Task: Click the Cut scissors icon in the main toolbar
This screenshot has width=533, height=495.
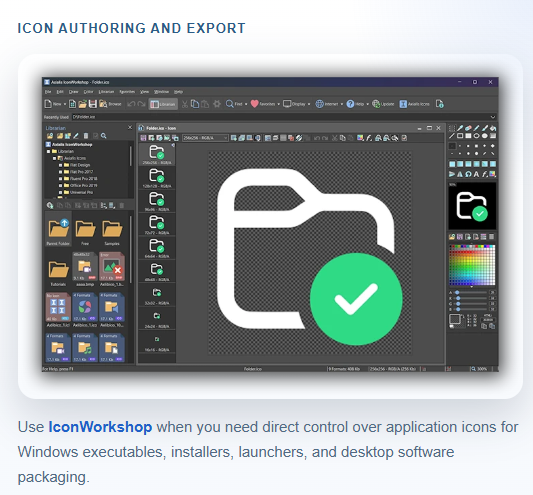Action: [x=185, y=104]
